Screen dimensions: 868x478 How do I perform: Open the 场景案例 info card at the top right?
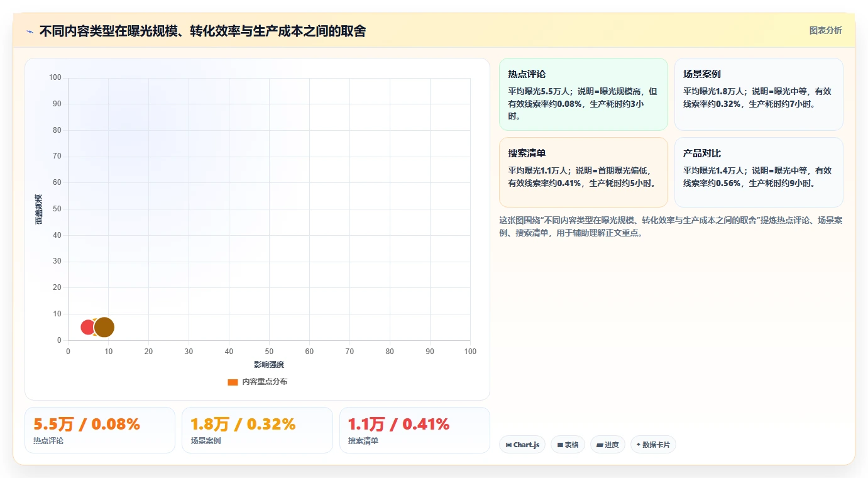click(x=759, y=94)
